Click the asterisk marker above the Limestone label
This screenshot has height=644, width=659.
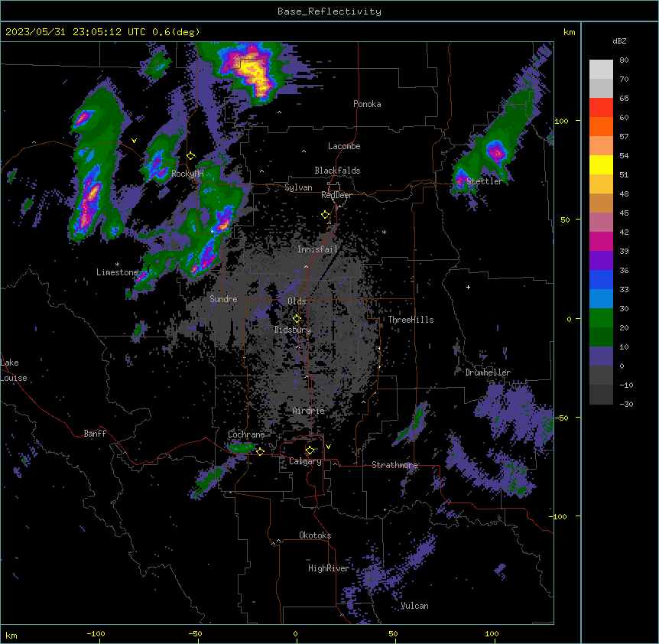coord(117,265)
